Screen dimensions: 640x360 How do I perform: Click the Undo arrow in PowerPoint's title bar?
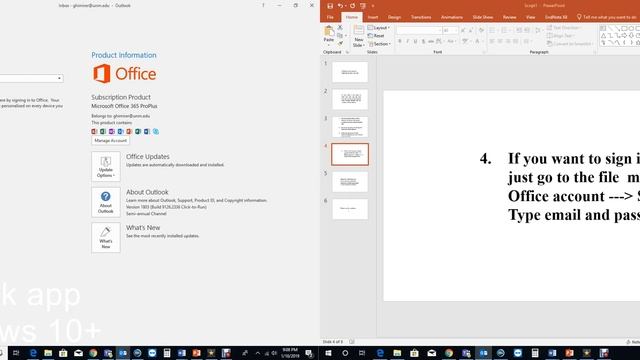(340, 6)
